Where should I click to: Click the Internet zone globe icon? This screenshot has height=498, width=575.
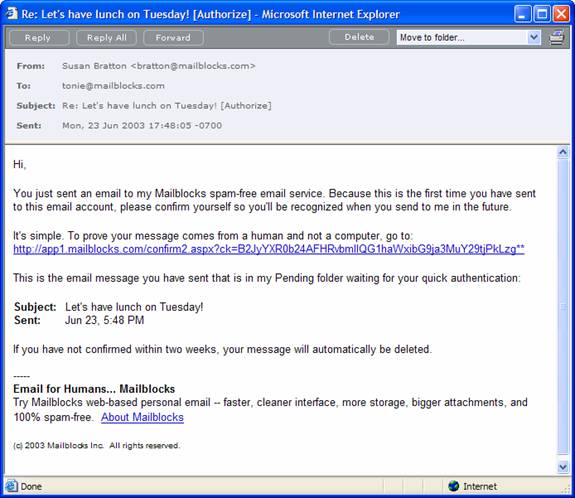click(x=454, y=486)
